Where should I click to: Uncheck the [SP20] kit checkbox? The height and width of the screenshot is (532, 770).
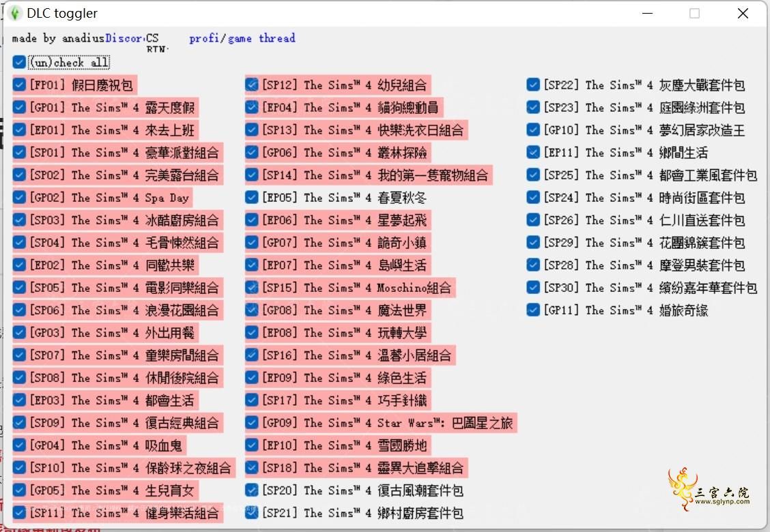[251, 491]
